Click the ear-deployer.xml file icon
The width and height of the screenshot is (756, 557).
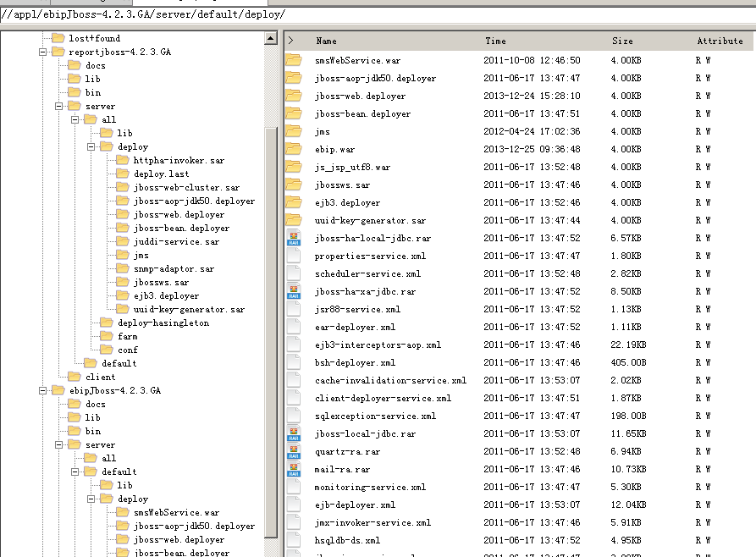(294, 327)
